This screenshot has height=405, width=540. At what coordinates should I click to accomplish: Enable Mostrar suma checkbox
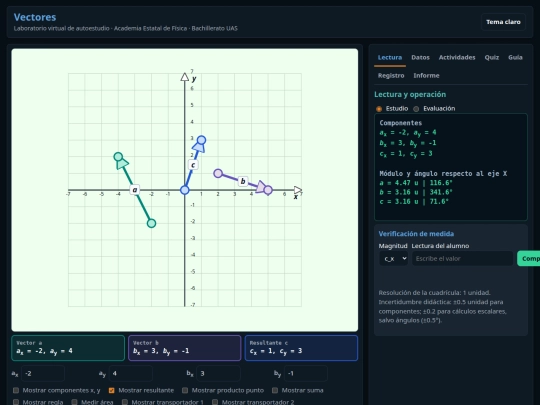coord(275,390)
